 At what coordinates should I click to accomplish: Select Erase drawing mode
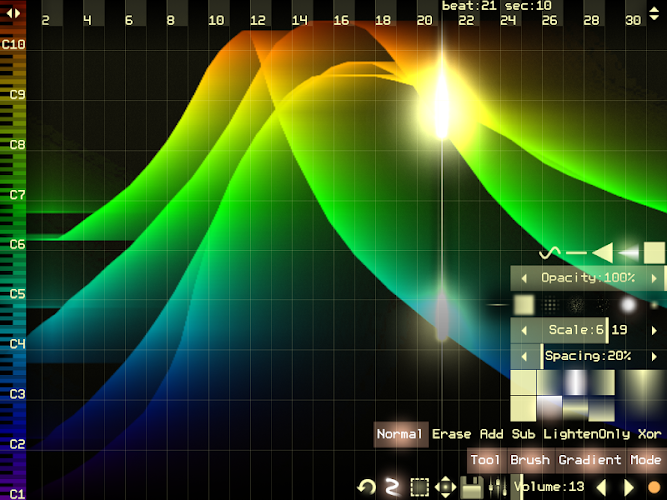[x=451, y=434]
